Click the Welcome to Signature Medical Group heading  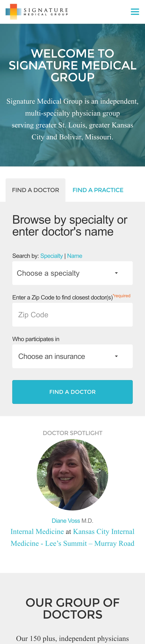point(72,65)
